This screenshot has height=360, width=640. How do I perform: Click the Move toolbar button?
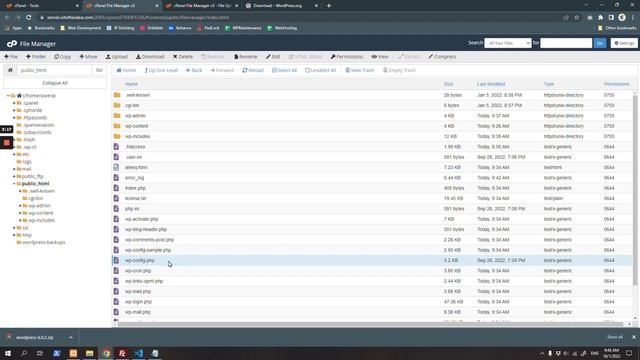(88, 57)
